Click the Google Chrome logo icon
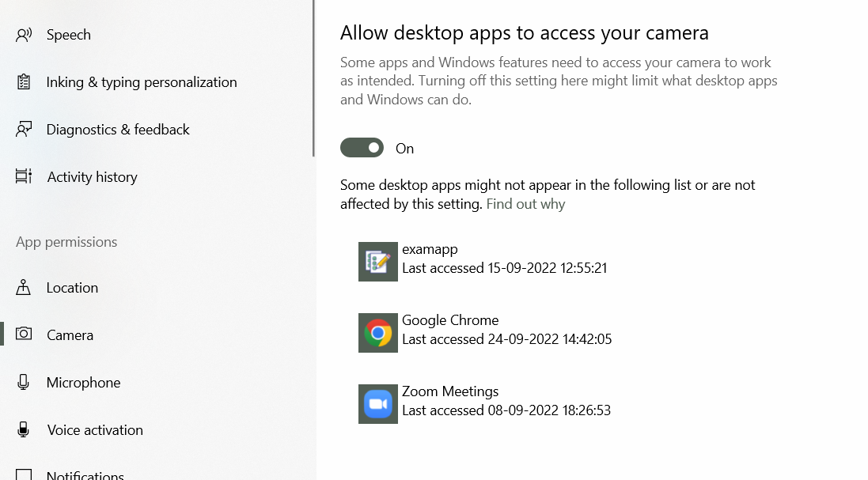Viewport: 868px width, 480px height. pos(377,333)
